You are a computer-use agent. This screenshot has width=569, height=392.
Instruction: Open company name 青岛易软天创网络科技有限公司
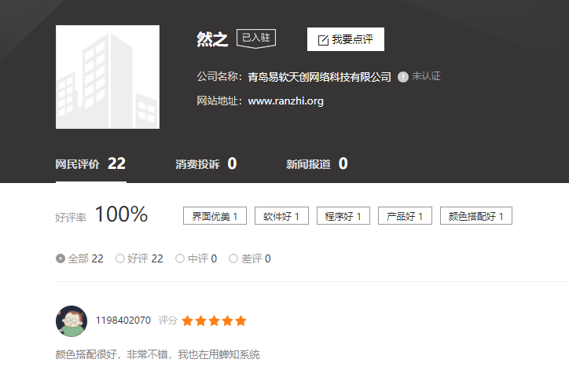click(319, 77)
